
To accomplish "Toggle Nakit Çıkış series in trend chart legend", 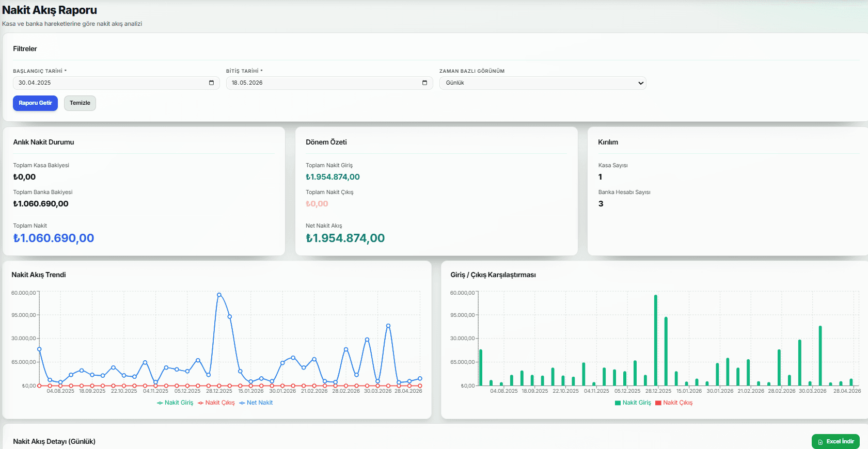I will point(216,403).
